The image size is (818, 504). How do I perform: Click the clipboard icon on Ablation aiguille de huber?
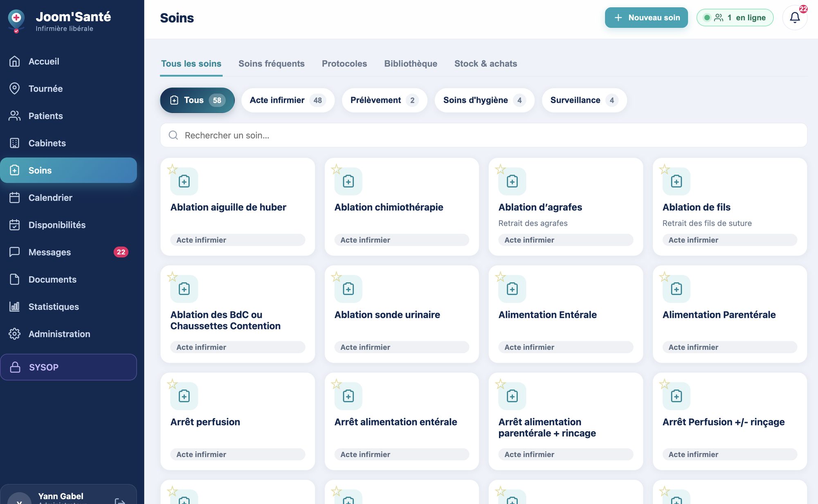pyautogui.click(x=184, y=181)
